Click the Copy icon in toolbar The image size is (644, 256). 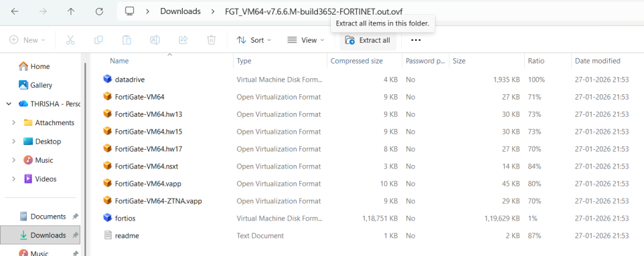(x=98, y=40)
